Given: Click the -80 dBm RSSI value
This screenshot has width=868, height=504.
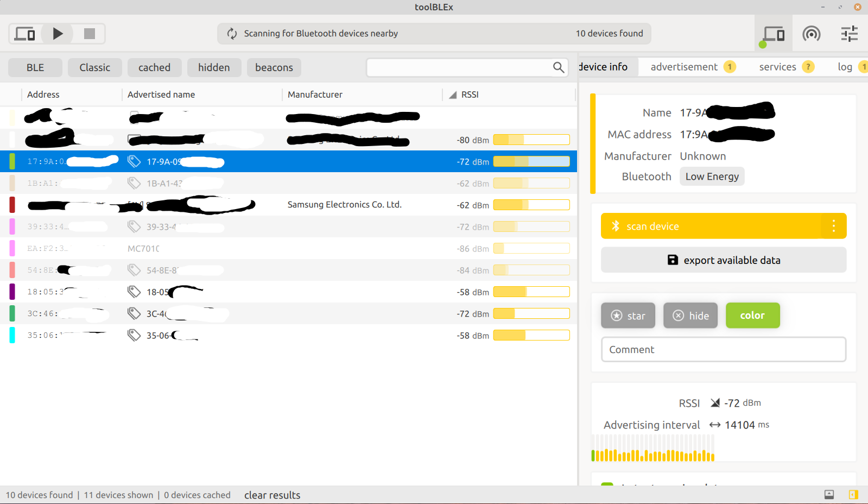Looking at the screenshot, I should [473, 140].
